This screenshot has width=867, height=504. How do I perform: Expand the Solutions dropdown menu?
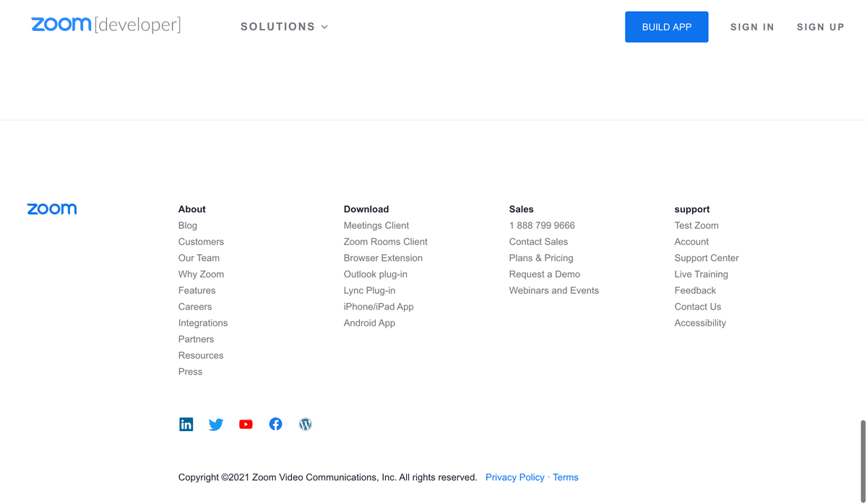(285, 27)
